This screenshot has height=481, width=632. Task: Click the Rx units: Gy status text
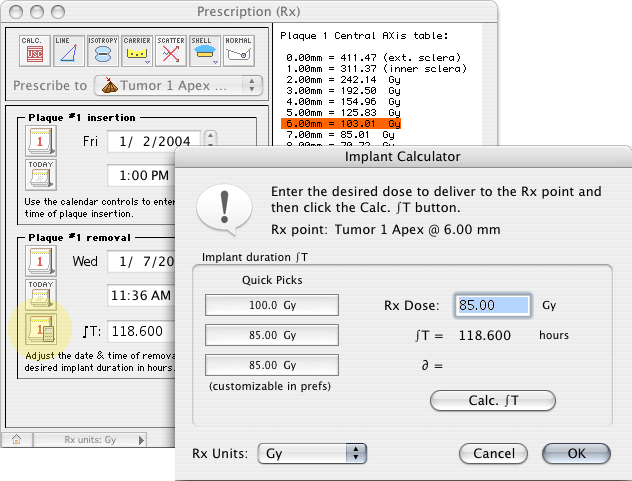(90, 440)
